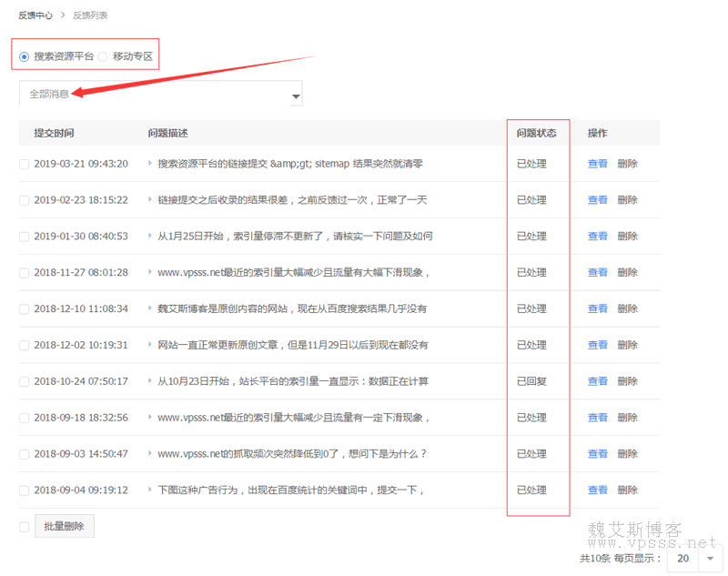Click 查看 for the 2018-12-10 feedback
This screenshot has height=576, width=728.
coord(598,308)
